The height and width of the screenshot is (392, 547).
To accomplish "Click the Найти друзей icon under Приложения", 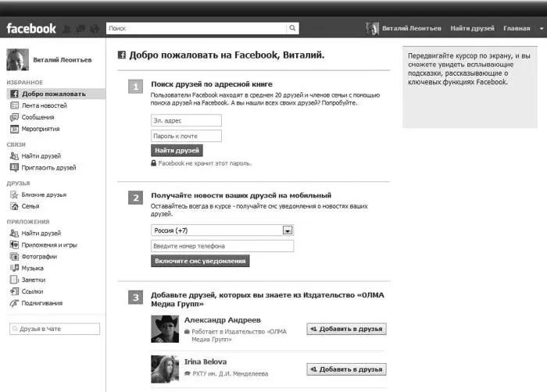I will [x=14, y=233].
